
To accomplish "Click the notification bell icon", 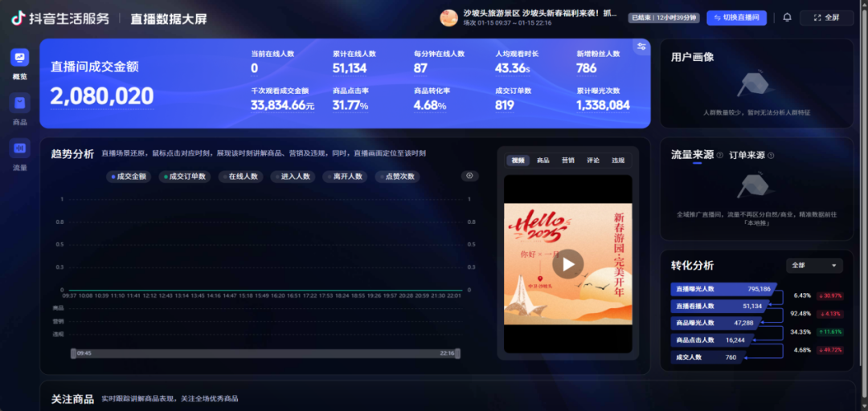I will coord(787,18).
